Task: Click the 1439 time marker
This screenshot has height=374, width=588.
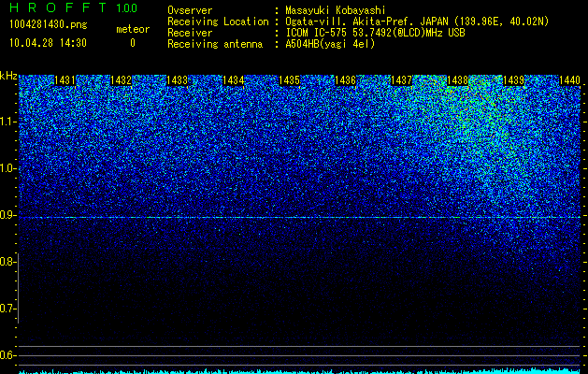Action: click(x=513, y=80)
